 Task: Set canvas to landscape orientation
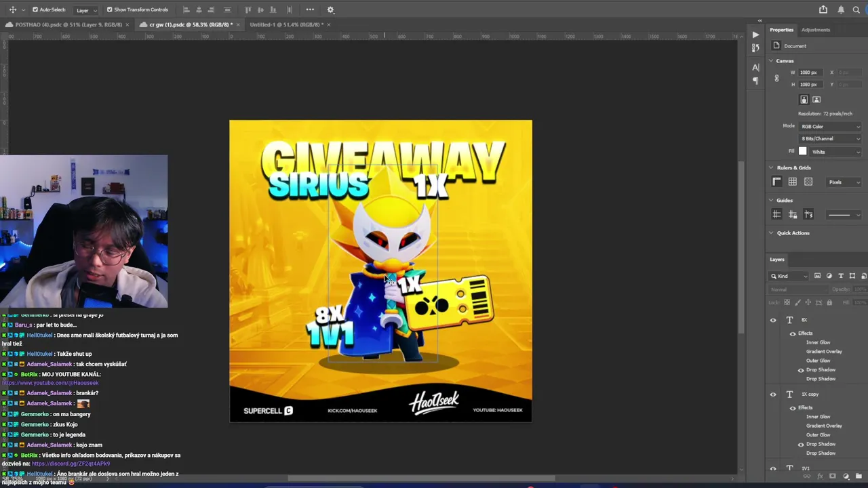point(816,100)
